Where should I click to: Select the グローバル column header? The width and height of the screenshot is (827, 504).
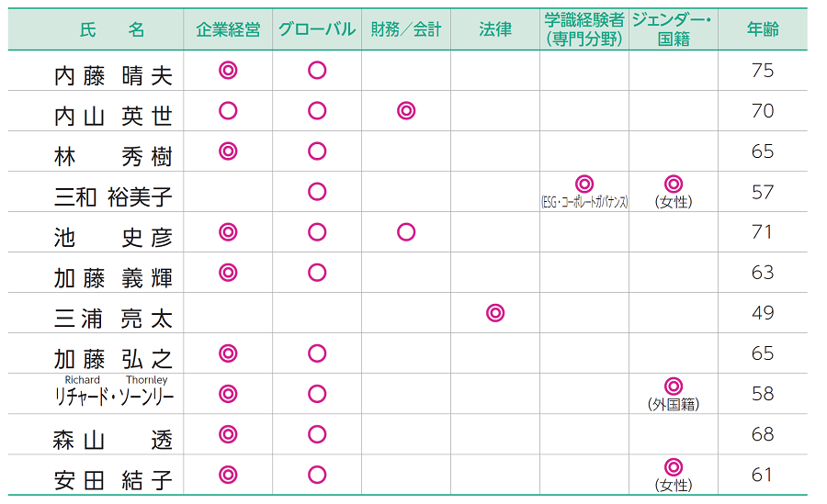(317, 29)
